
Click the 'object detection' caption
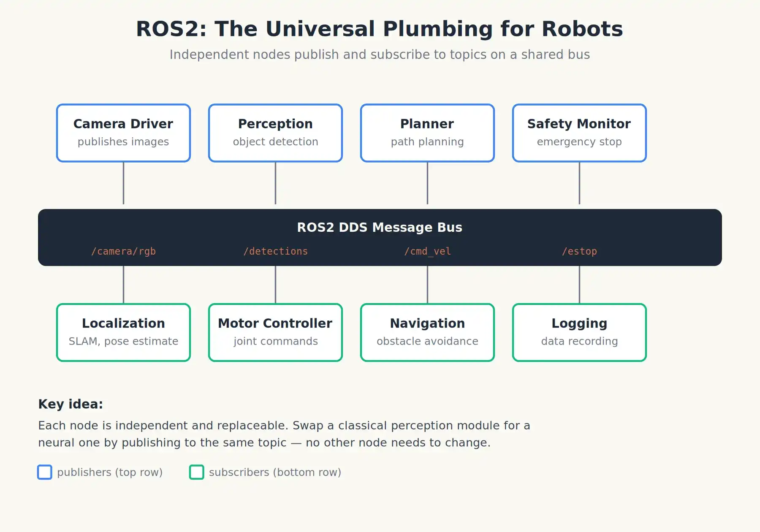(275, 142)
